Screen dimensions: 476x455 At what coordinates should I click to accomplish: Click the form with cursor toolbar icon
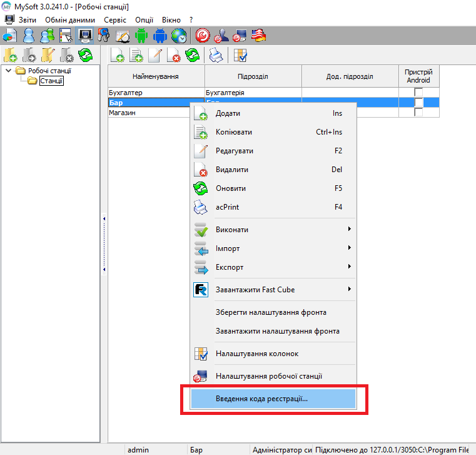click(x=66, y=36)
